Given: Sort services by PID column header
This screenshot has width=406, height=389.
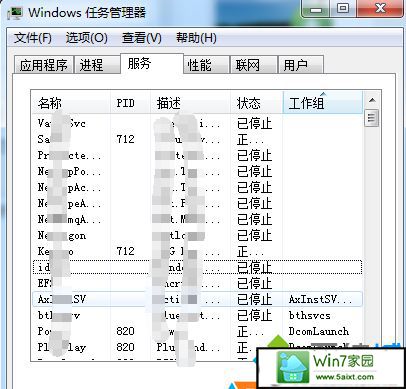Looking at the screenshot, I should point(130,103).
